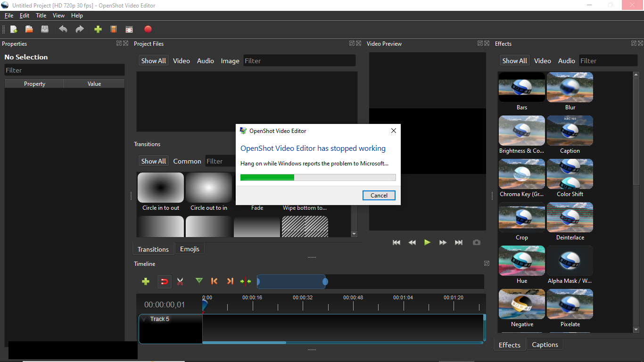This screenshot has height=362, width=644.
Task: Click the fast forward playback button
Action: click(443, 242)
